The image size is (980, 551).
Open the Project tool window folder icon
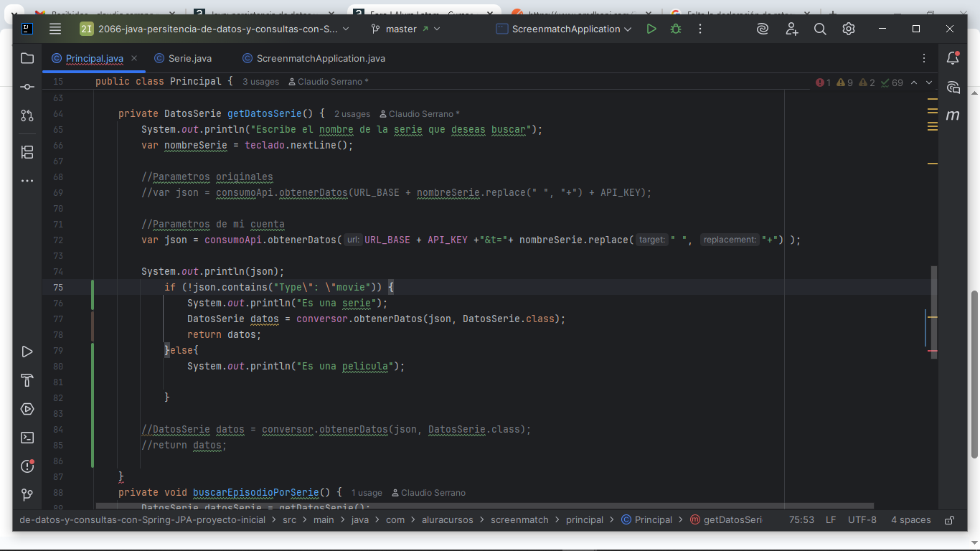pyautogui.click(x=27, y=58)
